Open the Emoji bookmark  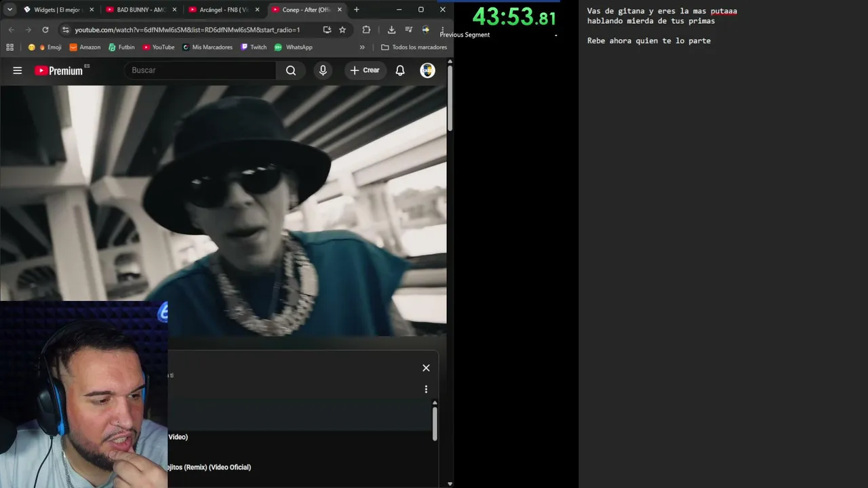[x=44, y=47]
